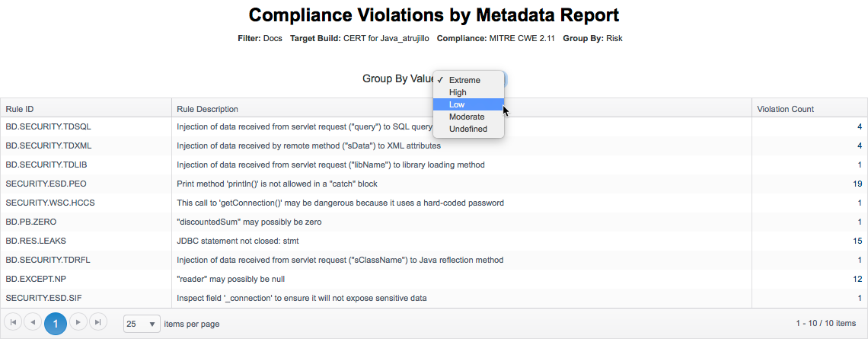Select Moderate from the dropdown list

tap(468, 117)
